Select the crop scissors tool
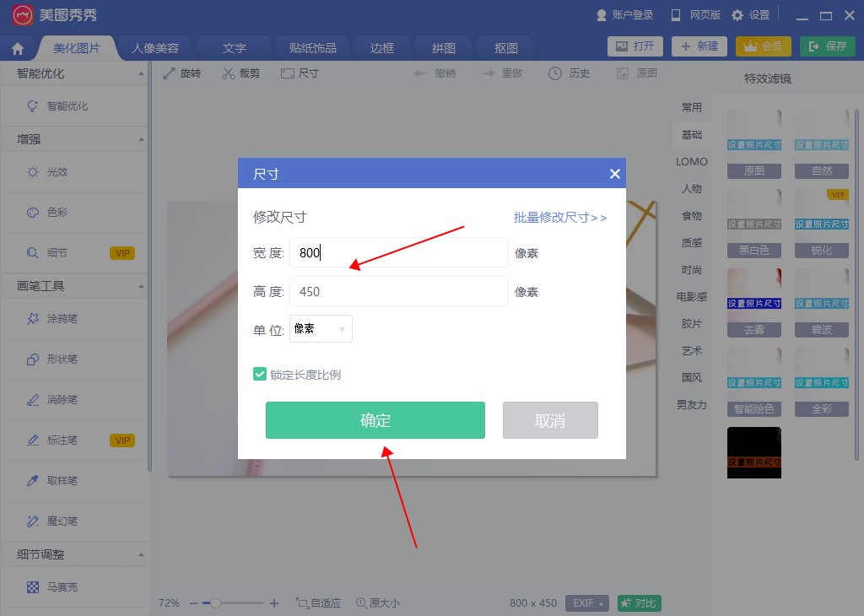Image resolution: width=864 pixels, height=616 pixels. [x=229, y=73]
